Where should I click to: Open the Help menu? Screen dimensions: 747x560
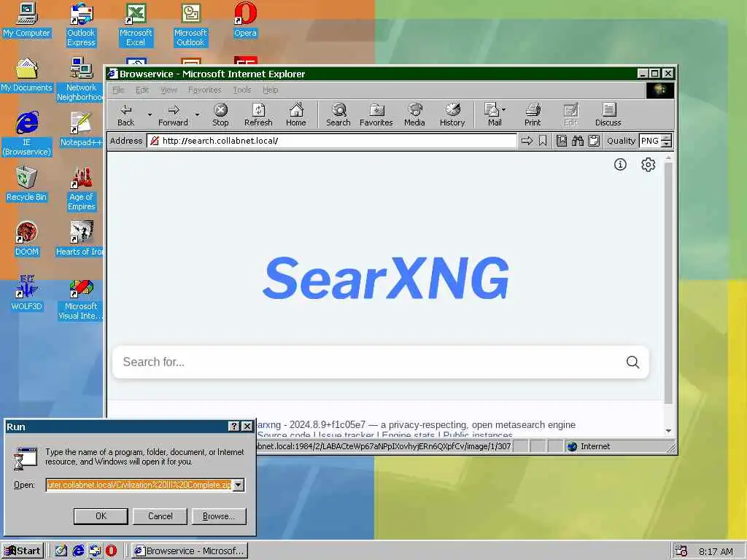point(270,90)
